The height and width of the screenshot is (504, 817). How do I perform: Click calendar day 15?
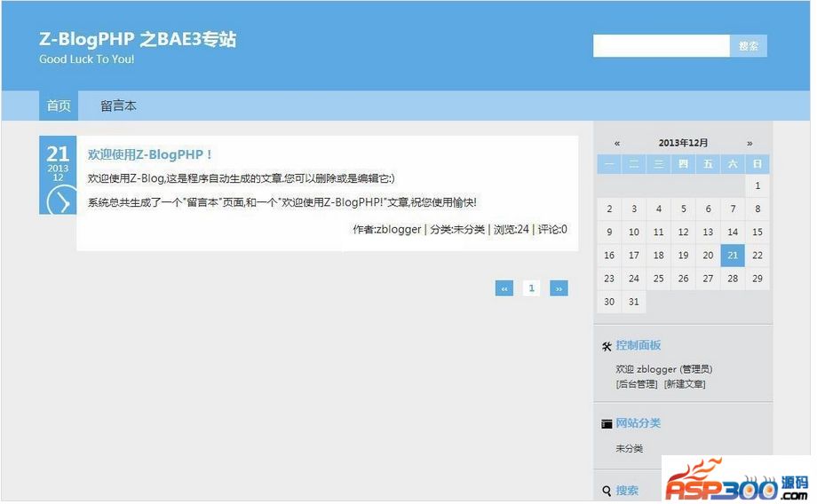coord(758,232)
